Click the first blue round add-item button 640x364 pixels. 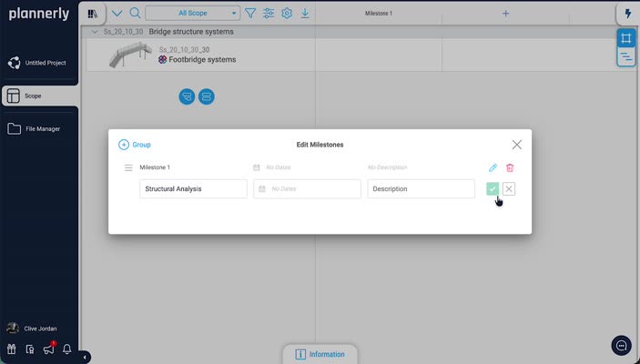tap(187, 96)
